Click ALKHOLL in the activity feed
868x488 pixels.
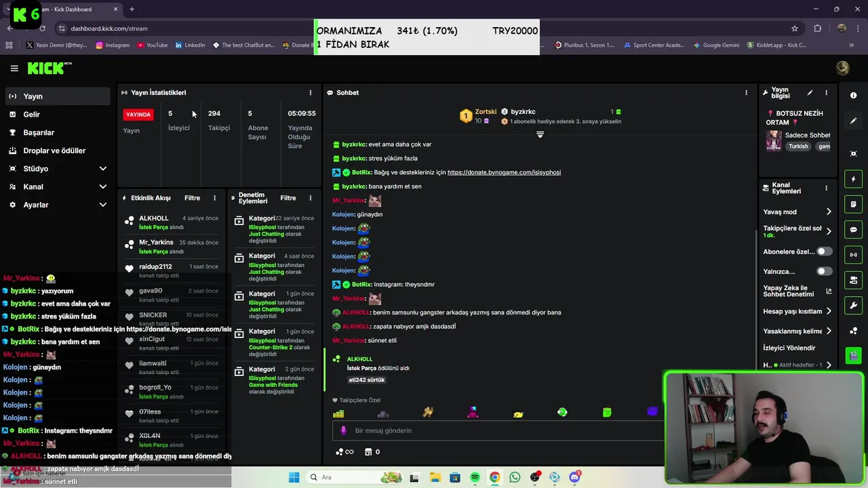[153, 218]
